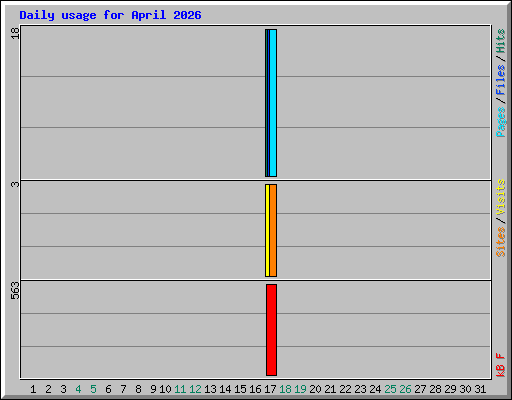Click the "Hits" legend label

point(501,41)
